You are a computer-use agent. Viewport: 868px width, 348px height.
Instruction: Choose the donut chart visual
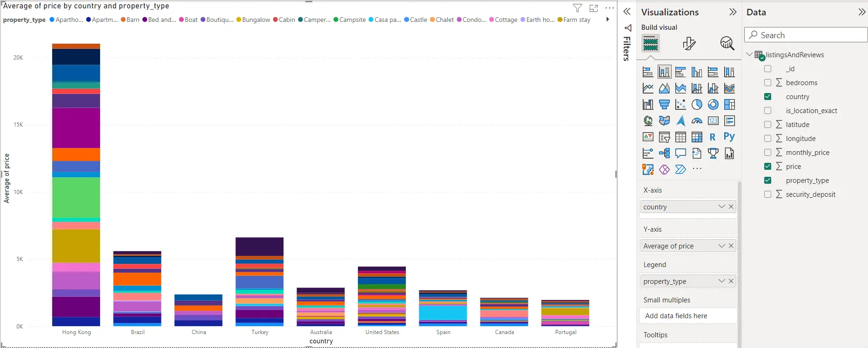coord(713,105)
